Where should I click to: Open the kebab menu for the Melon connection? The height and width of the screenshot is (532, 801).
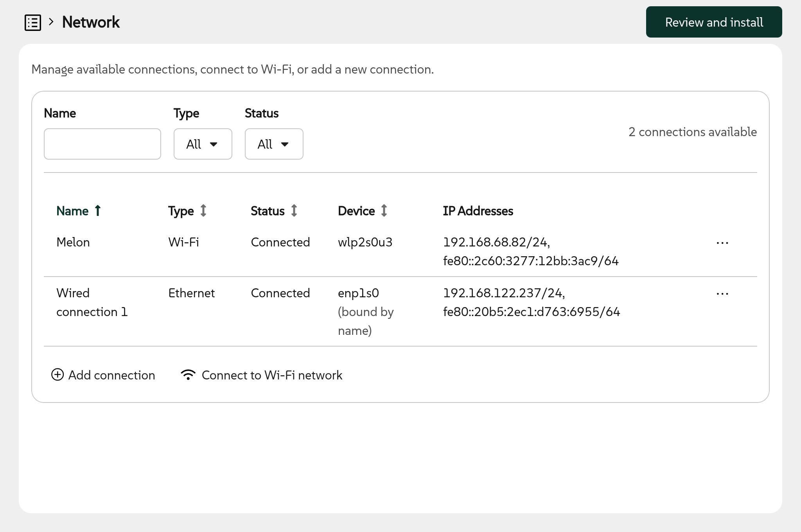[x=722, y=243]
